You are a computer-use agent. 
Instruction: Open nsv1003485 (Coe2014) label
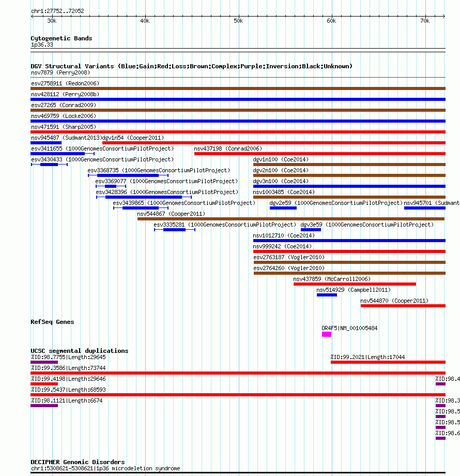pos(284,192)
